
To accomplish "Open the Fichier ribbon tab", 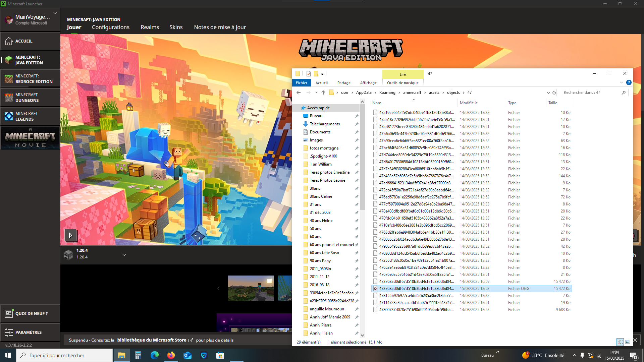I will click(x=302, y=83).
